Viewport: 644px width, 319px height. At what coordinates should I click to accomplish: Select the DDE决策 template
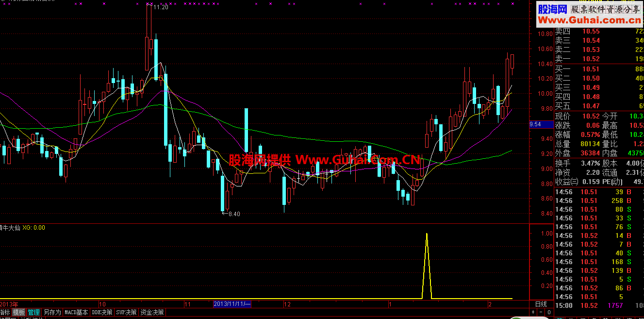pos(102,312)
